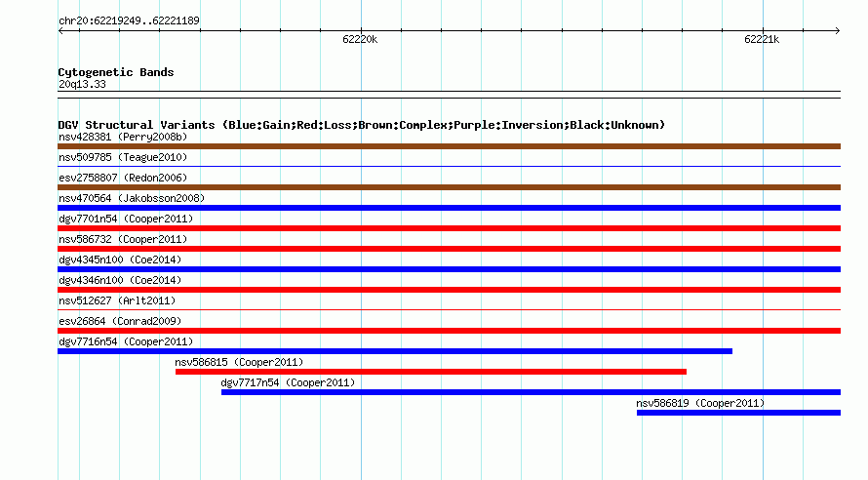The width and height of the screenshot is (868, 480).
Task: Click the red bar under nsv586815
Action: click(431, 372)
